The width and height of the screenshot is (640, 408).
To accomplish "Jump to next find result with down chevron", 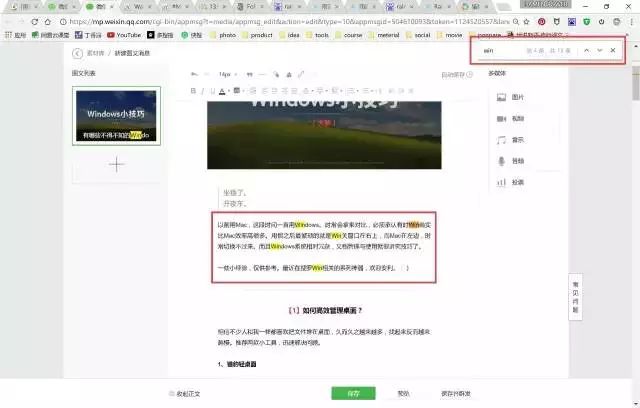I will (x=600, y=50).
